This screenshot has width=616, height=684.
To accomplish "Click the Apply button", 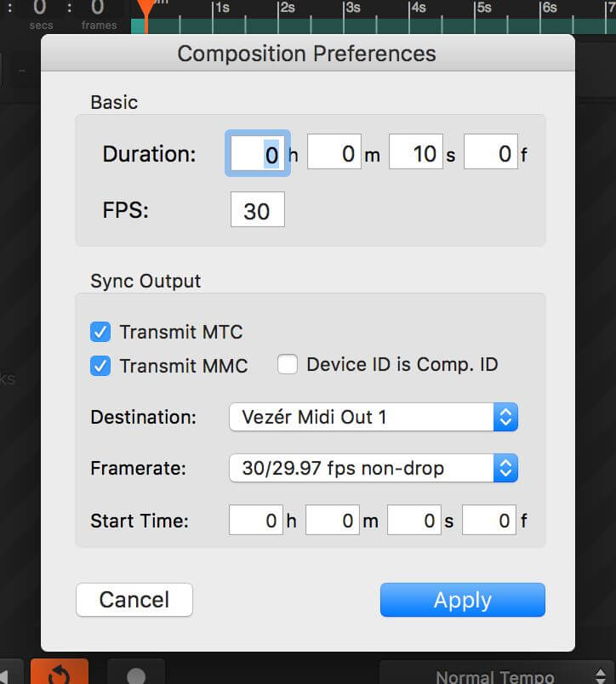I will click(463, 600).
